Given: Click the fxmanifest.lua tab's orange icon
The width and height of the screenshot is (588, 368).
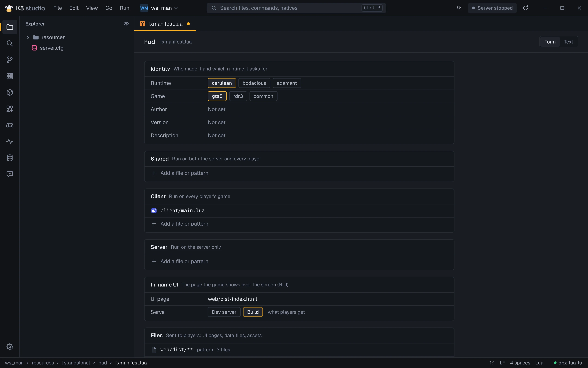Looking at the screenshot, I should pos(143,24).
